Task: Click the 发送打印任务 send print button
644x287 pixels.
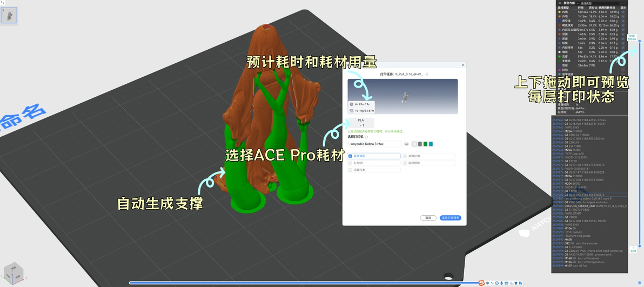Action: [x=451, y=217]
